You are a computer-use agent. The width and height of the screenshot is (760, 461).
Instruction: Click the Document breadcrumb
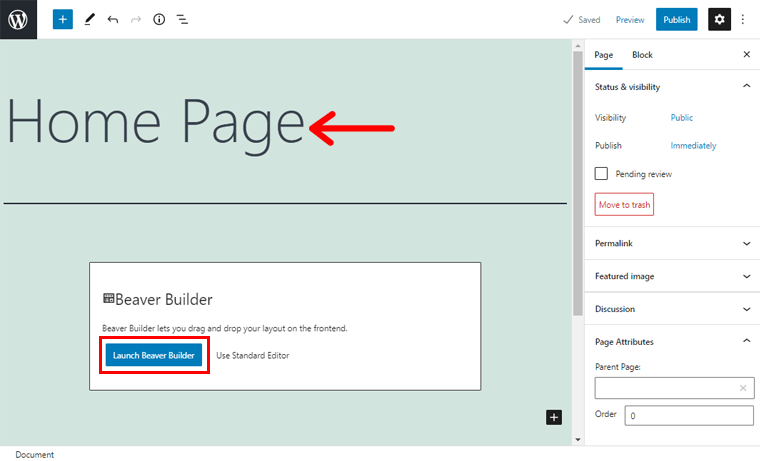[x=34, y=454]
